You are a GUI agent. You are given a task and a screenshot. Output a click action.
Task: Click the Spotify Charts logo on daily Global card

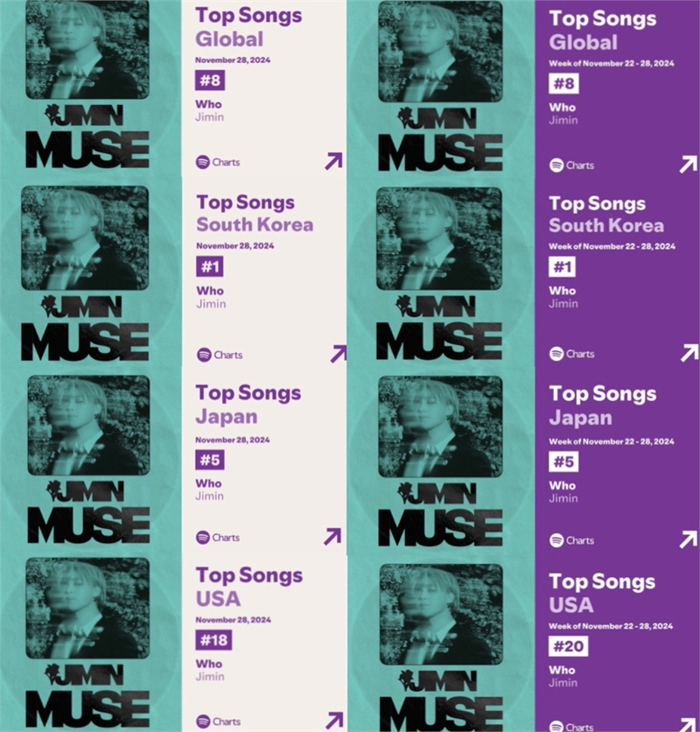[218, 163]
